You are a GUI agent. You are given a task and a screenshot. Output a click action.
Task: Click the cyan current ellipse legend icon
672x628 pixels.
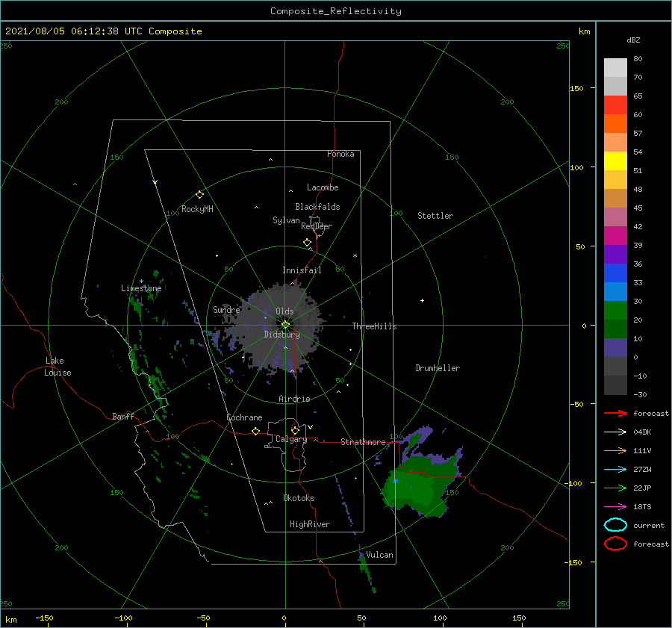[615, 525]
